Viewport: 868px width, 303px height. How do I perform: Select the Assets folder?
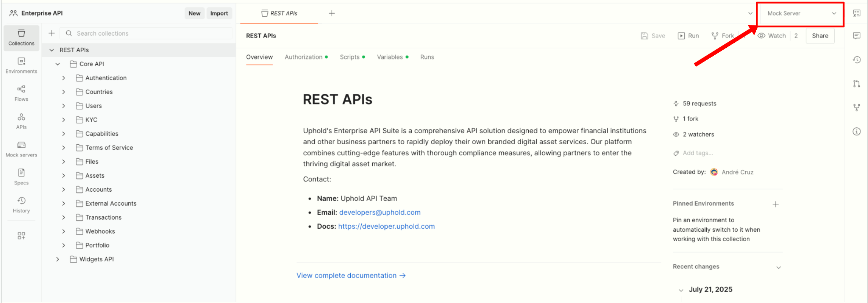point(95,176)
